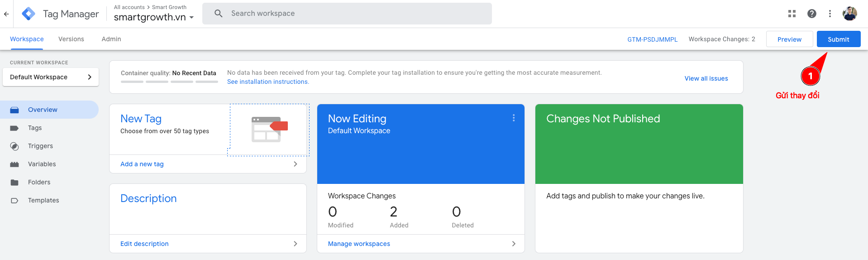Image resolution: width=868 pixels, height=260 pixels.
Task: Open Variables in the sidebar
Action: [42, 164]
